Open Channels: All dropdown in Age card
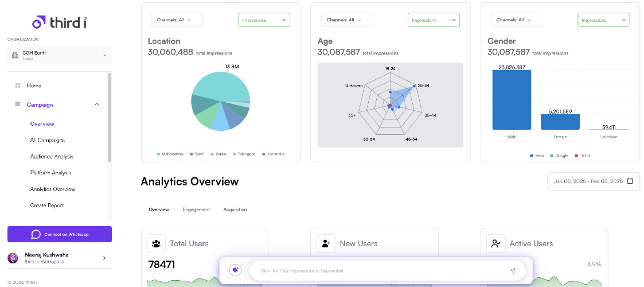644x287 pixels. point(347,20)
